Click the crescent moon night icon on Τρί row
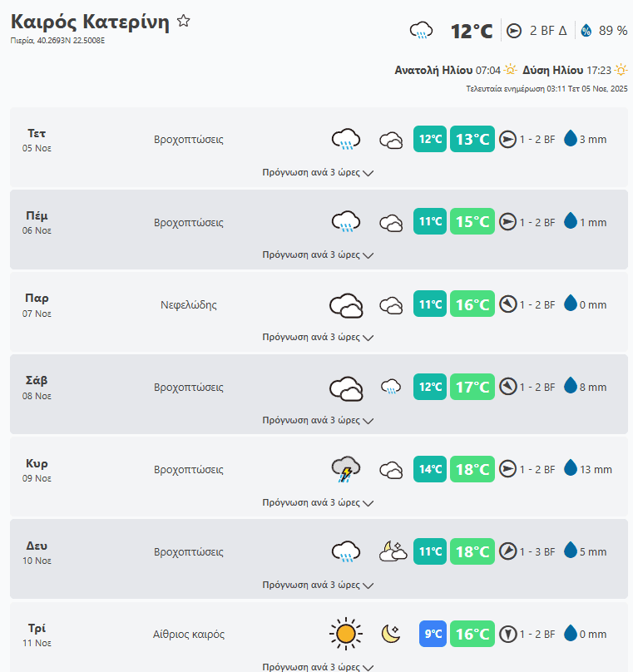The width and height of the screenshot is (633, 672). 391,635
